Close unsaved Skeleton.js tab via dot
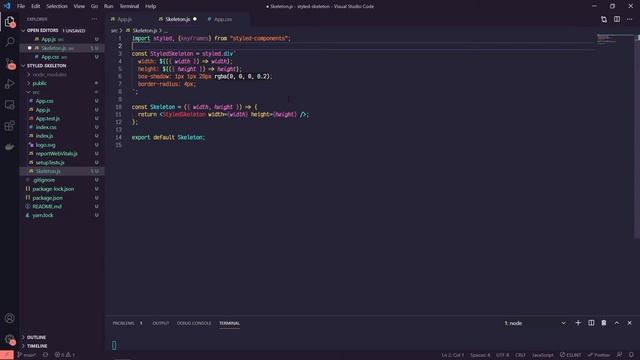The height and width of the screenshot is (360, 640). coord(195,19)
